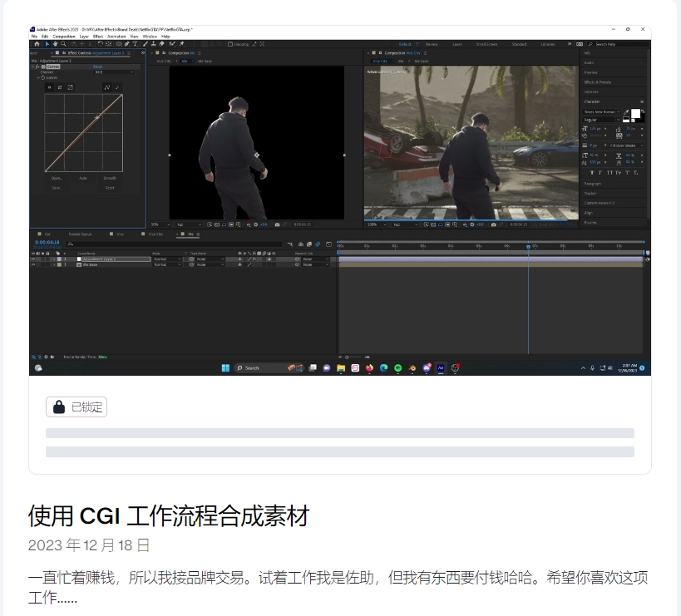Click the eyedropper in Character panel
The height and width of the screenshot is (616, 681).
[x=626, y=112]
